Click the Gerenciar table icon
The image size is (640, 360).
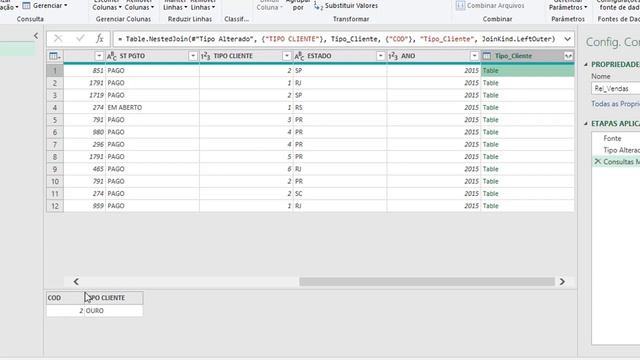point(26,6)
